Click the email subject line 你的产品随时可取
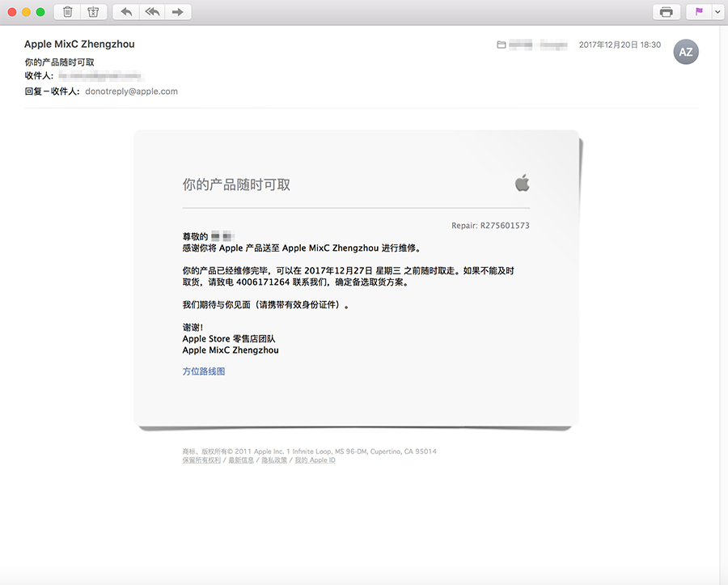Viewport: 728px width, 585px height. [59, 62]
